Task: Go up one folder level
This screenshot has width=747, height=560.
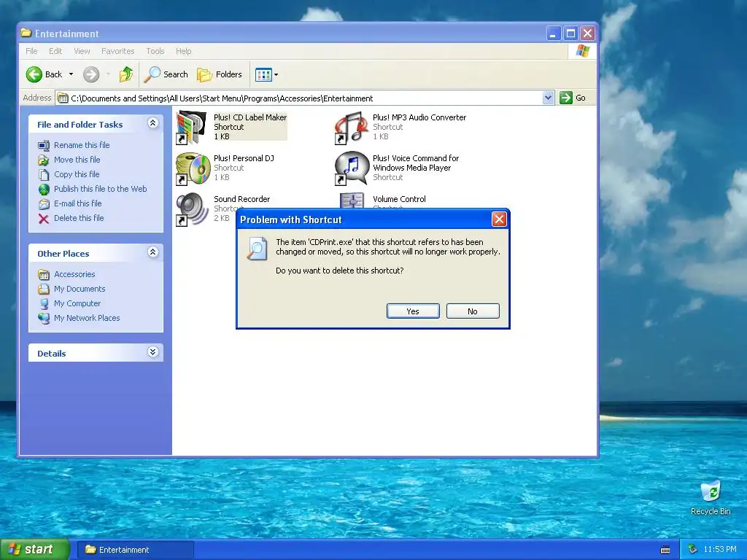Action: (125, 74)
